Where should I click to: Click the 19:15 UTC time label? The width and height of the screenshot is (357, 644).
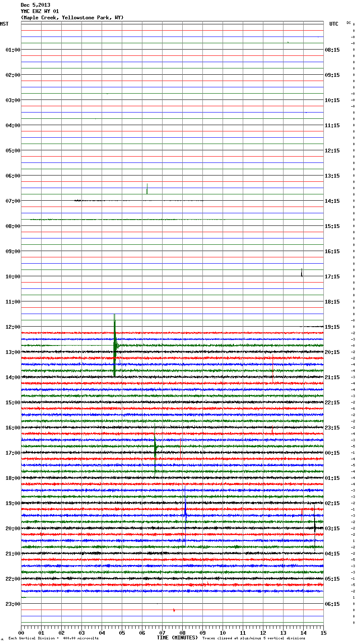[x=332, y=327]
